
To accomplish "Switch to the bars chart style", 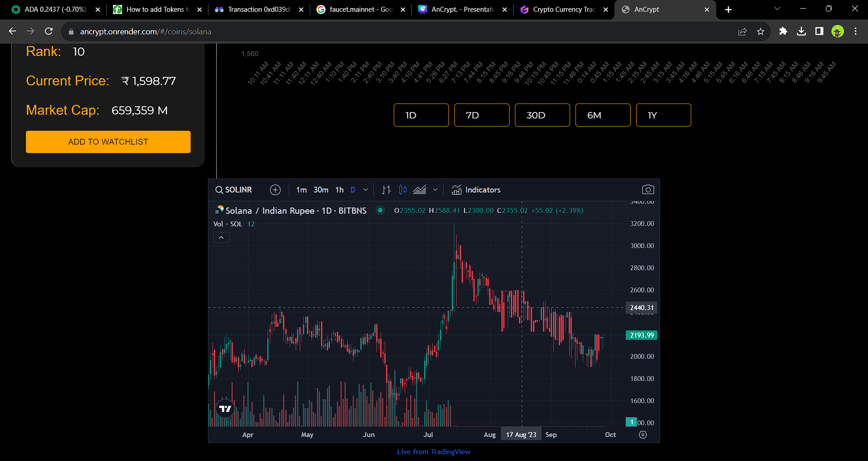I will point(386,190).
